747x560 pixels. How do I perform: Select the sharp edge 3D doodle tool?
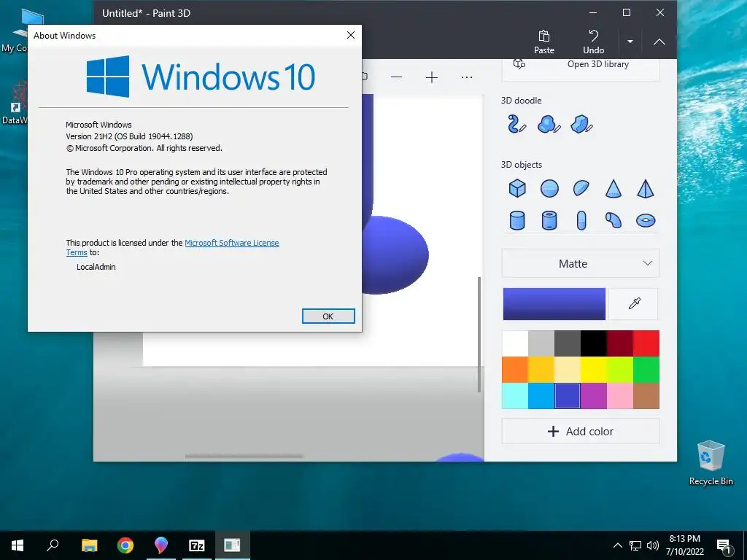[x=581, y=124]
